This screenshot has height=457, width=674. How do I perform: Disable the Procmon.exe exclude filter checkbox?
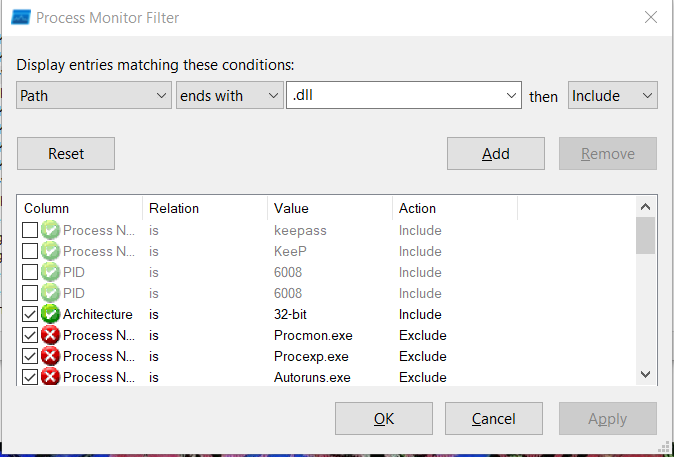(x=31, y=335)
